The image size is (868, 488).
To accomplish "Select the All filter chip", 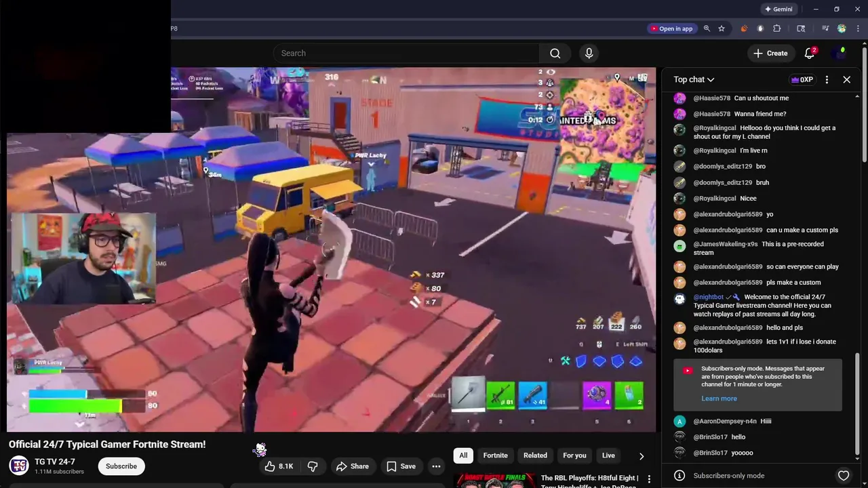I will [x=463, y=455].
